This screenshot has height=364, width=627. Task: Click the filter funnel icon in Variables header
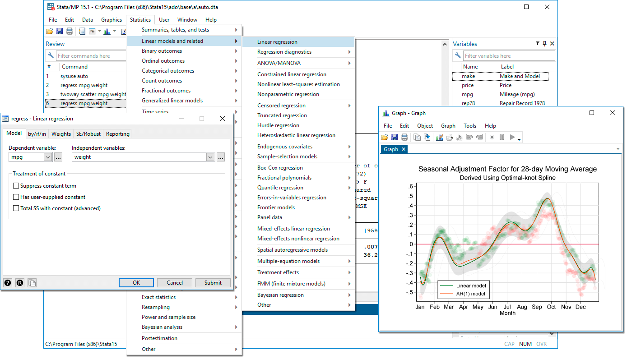(538, 44)
